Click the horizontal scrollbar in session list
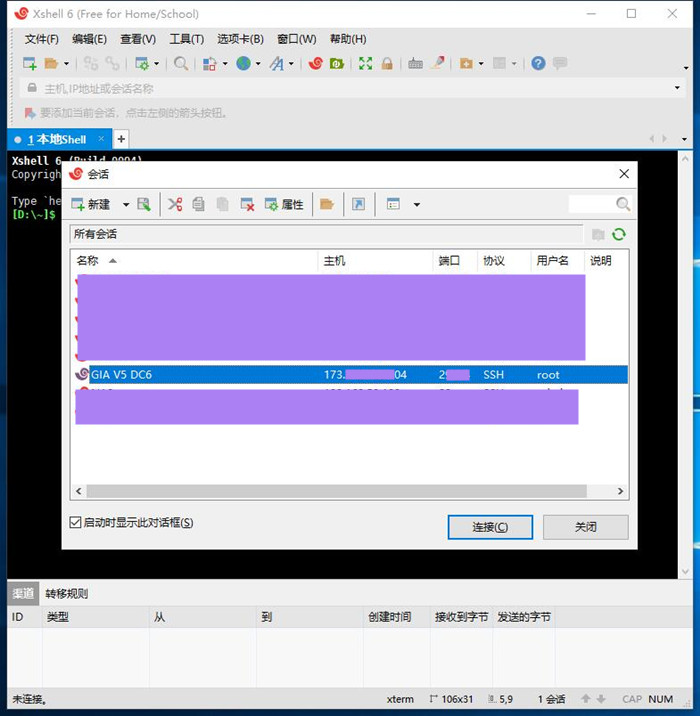The height and width of the screenshot is (716, 700). [337, 491]
